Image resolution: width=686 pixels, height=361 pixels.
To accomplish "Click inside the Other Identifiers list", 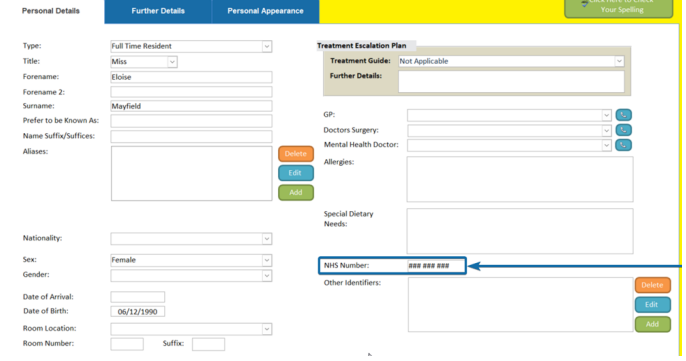I will tap(521, 305).
